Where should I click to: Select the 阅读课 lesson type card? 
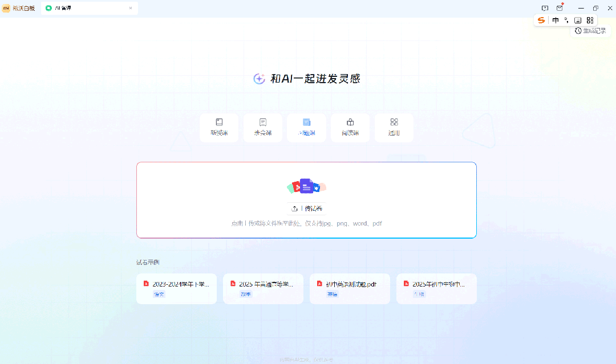350,128
